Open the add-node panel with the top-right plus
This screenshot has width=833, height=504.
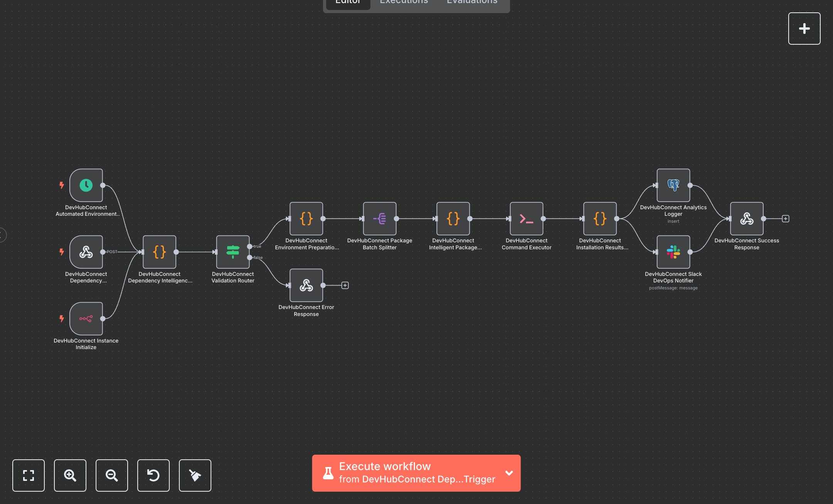click(804, 28)
